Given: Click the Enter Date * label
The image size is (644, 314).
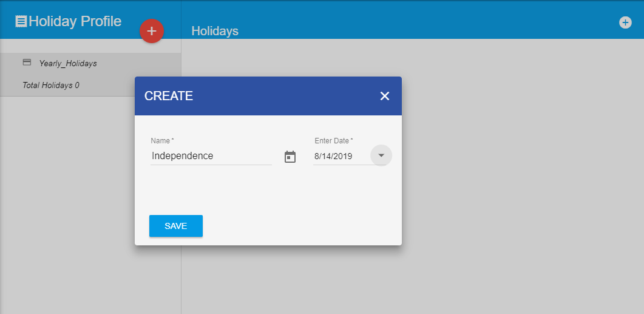Looking at the screenshot, I should point(334,141).
